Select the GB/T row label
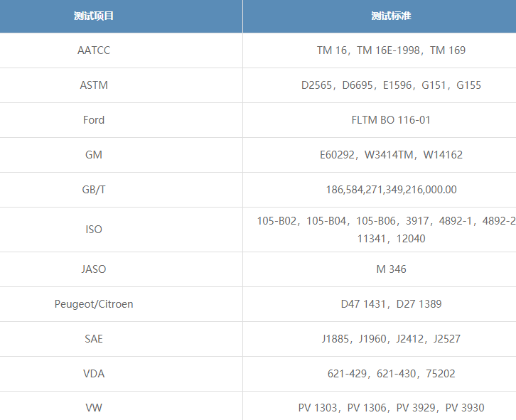 coord(94,190)
